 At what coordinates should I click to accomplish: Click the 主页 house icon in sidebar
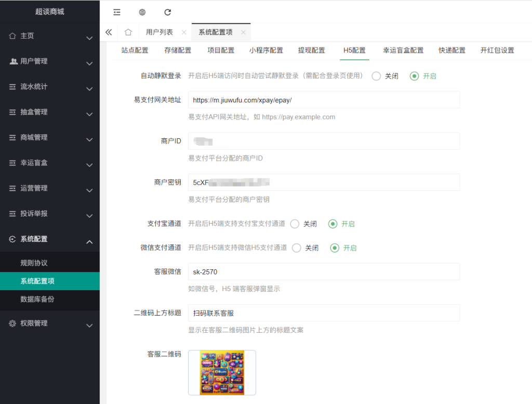[x=12, y=36]
